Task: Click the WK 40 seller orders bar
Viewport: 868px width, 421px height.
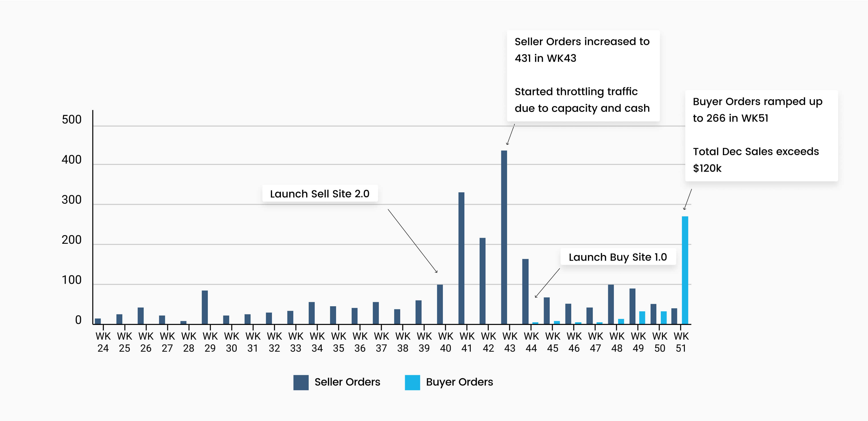Action: [440, 304]
